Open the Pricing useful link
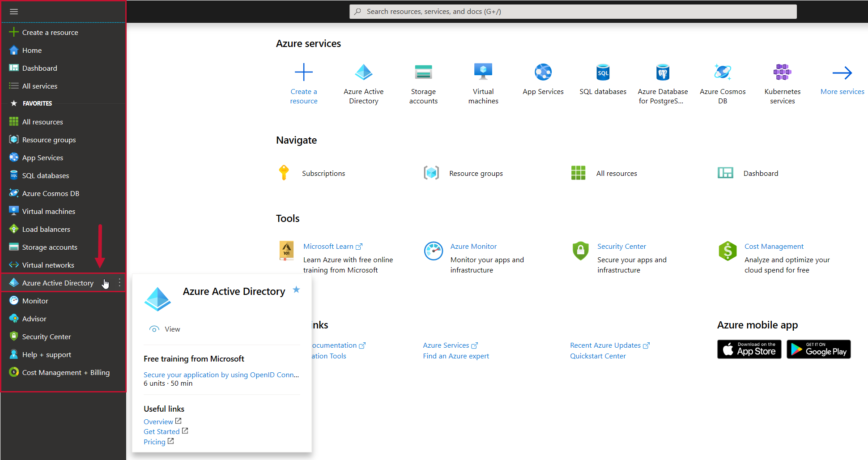 tap(158, 442)
